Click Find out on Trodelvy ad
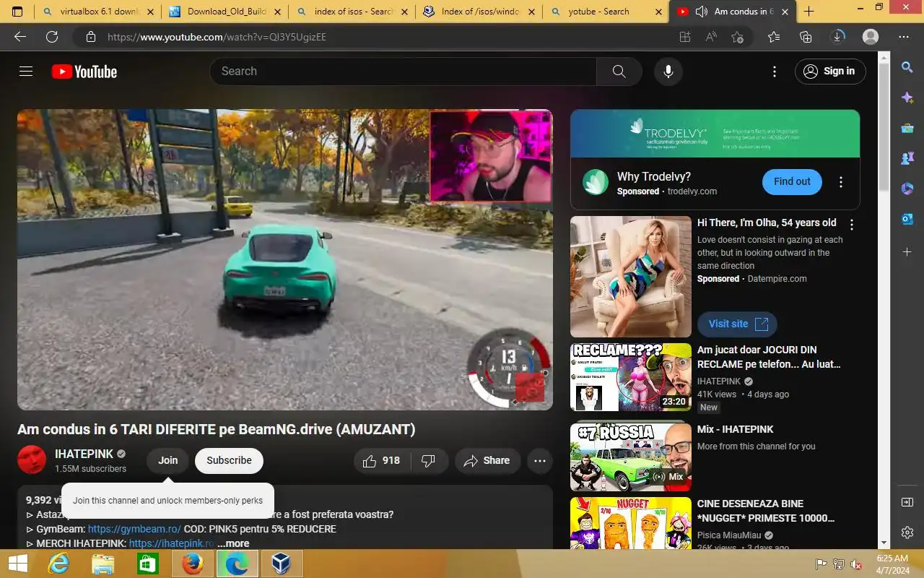Image resolution: width=924 pixels, height=578 pixels. click(x=792, y=182)
